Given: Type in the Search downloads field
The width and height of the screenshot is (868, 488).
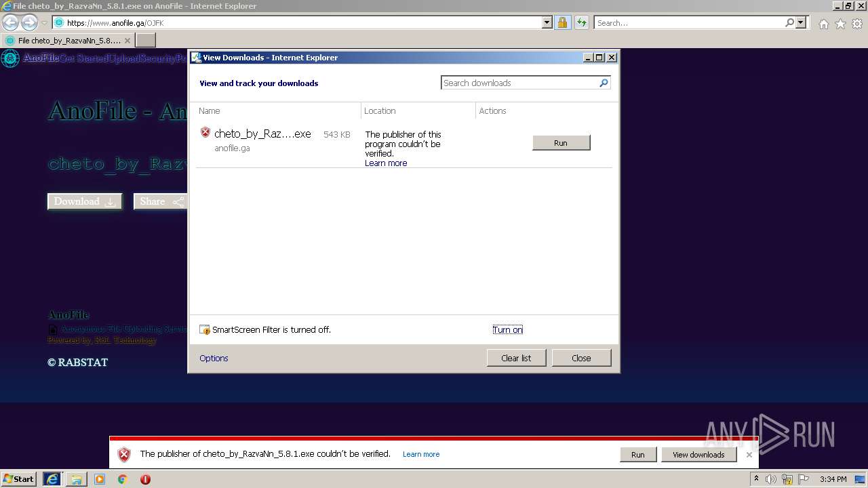Looking at the screenshot, I should point(519,83).
